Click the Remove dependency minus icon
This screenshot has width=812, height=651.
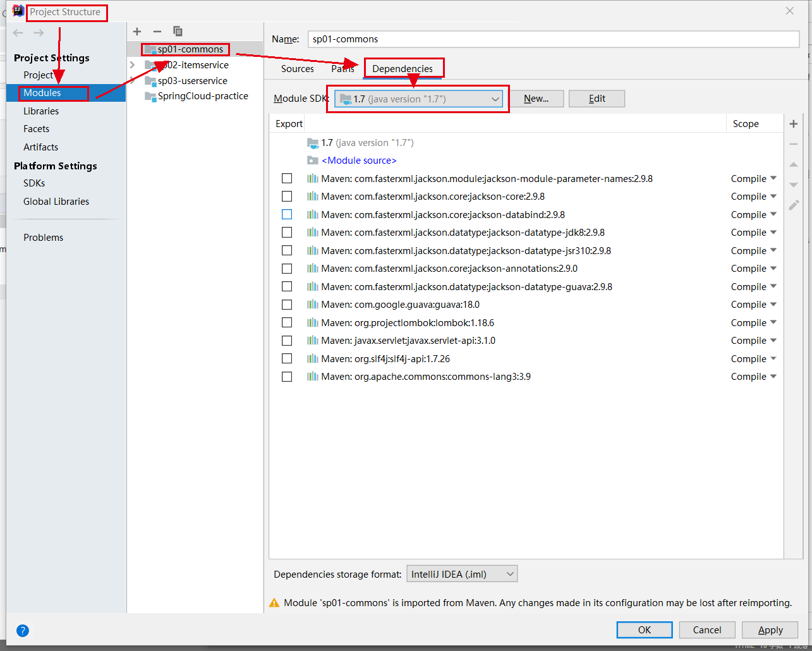794,143
